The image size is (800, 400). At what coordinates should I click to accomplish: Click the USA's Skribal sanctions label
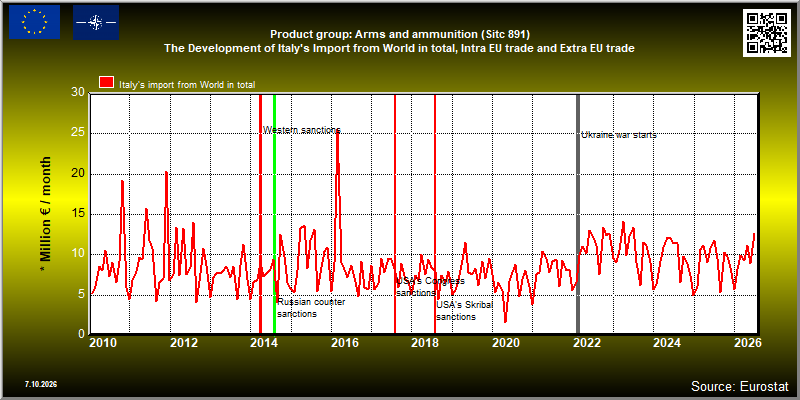(x=464, y=311)
